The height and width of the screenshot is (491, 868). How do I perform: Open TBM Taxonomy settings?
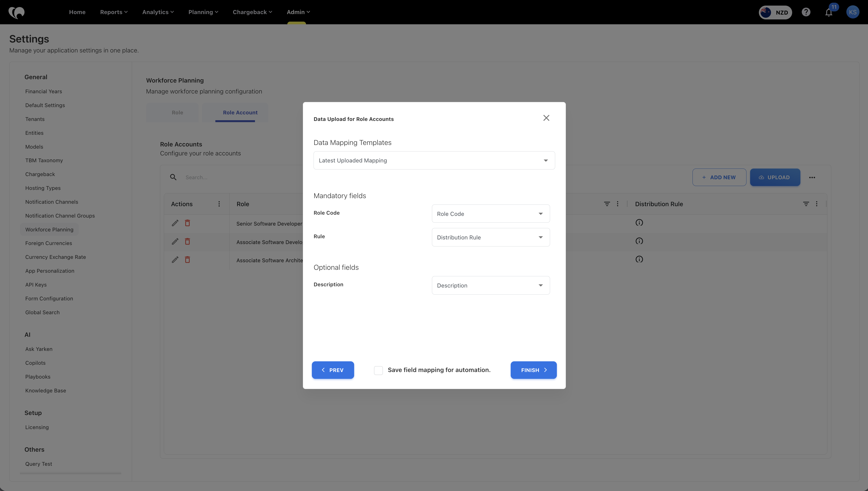coord(44,160)
